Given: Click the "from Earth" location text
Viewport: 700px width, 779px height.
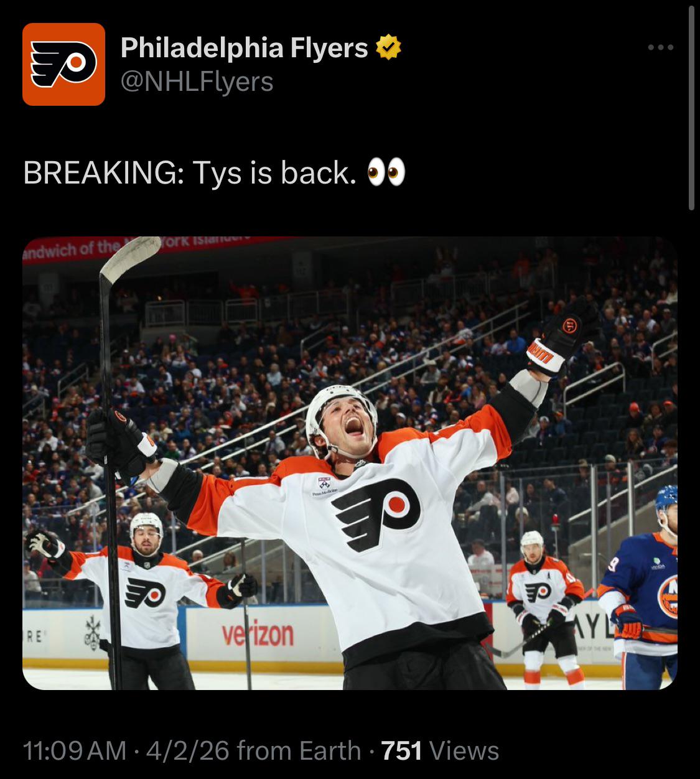Looking at the screenshot, I should click(299, 750).
